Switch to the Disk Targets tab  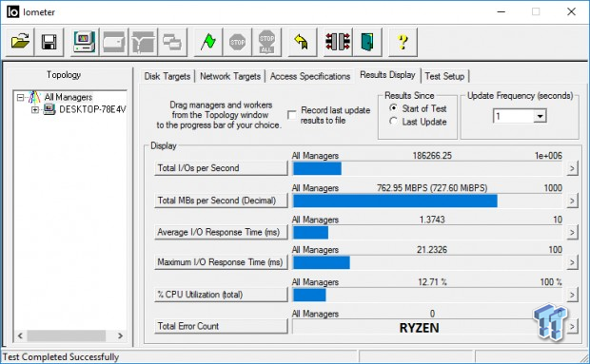tap(167, 76)
